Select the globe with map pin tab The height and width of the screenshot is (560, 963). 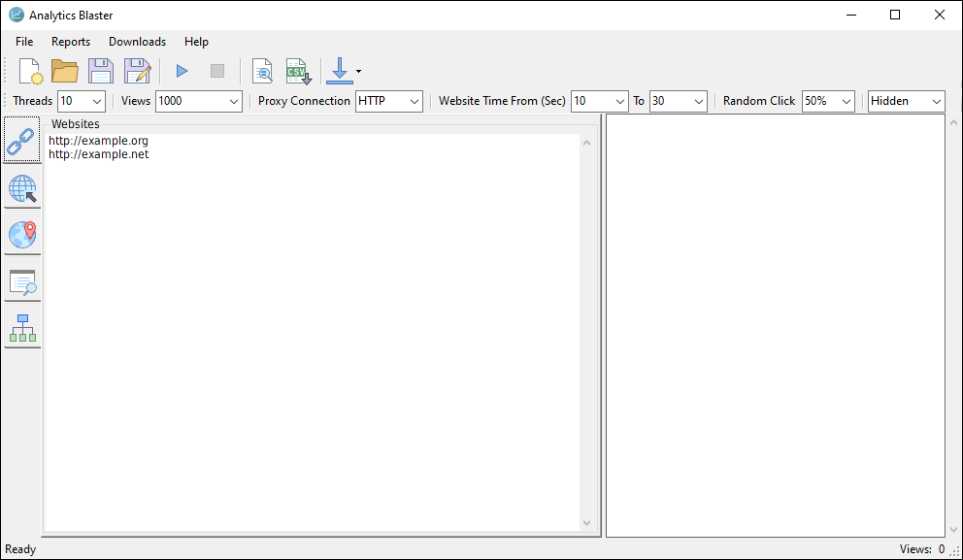pyautogui.click(x=22, y=234)
